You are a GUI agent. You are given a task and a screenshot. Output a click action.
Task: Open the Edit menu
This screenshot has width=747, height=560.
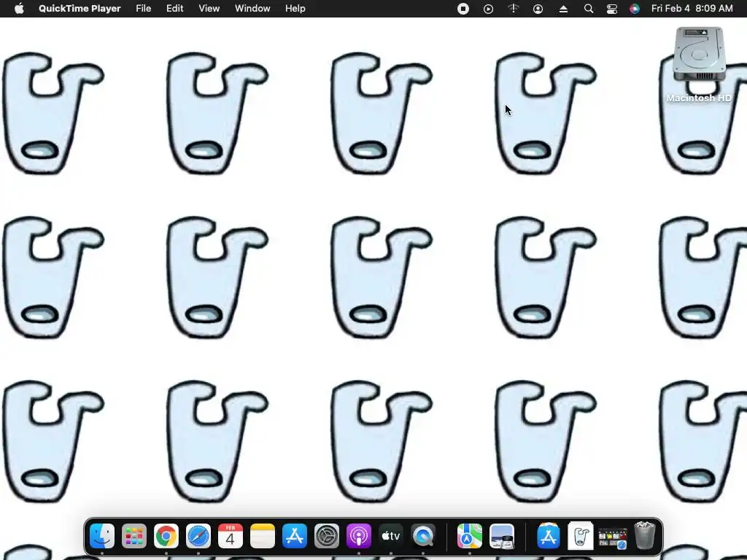tap(175, 9)
